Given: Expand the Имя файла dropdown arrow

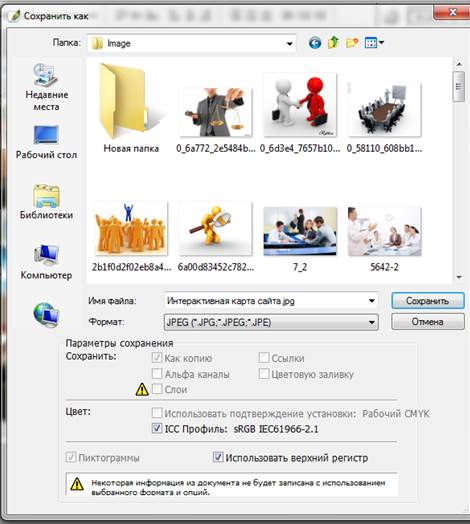Looking at the screenshot, I should [x=371, y=301].
